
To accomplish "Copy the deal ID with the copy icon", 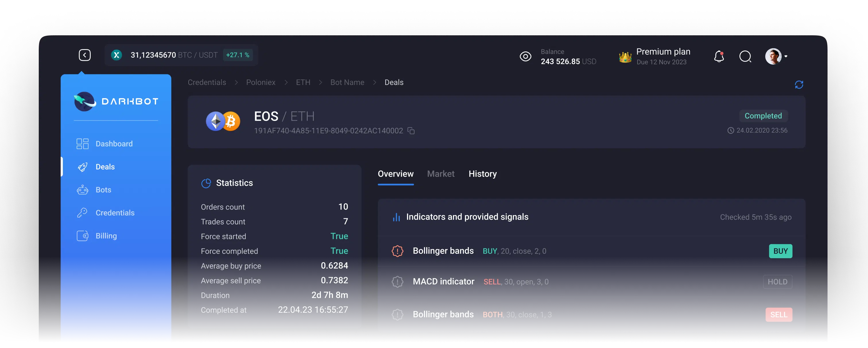I will pos(411,131).
